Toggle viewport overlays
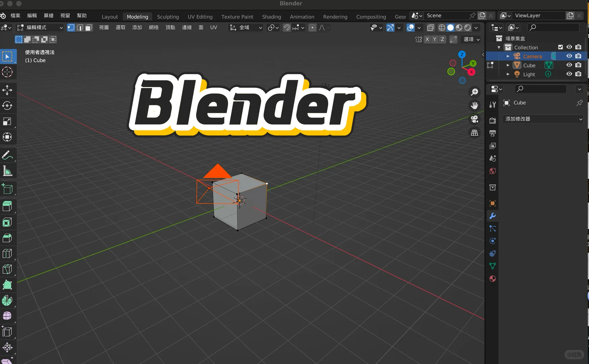 point(410,28)
